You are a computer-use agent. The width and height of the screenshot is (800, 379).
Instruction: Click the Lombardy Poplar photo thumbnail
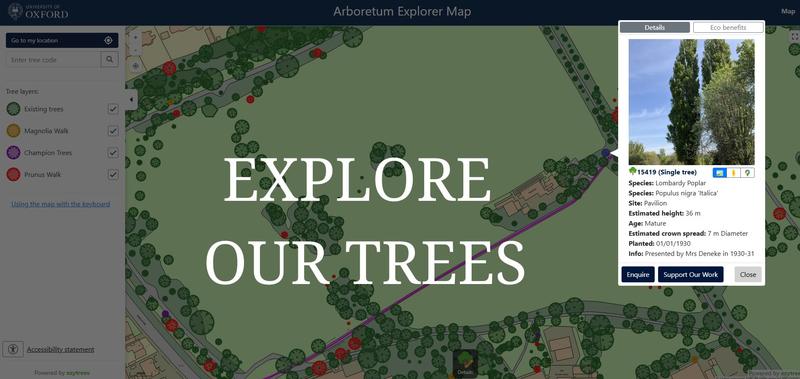691,102
